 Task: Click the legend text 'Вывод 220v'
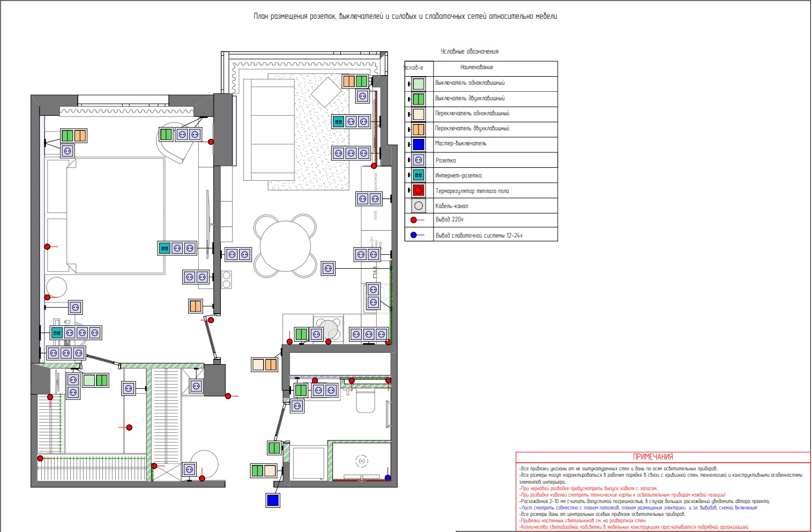(x=450, y=219)
